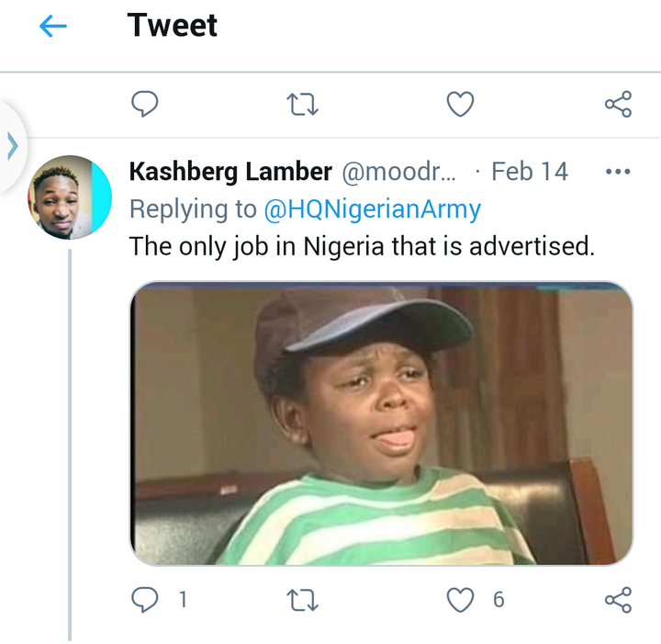Reply to Kashberg Lamber's tweet

tap(145, 600)
